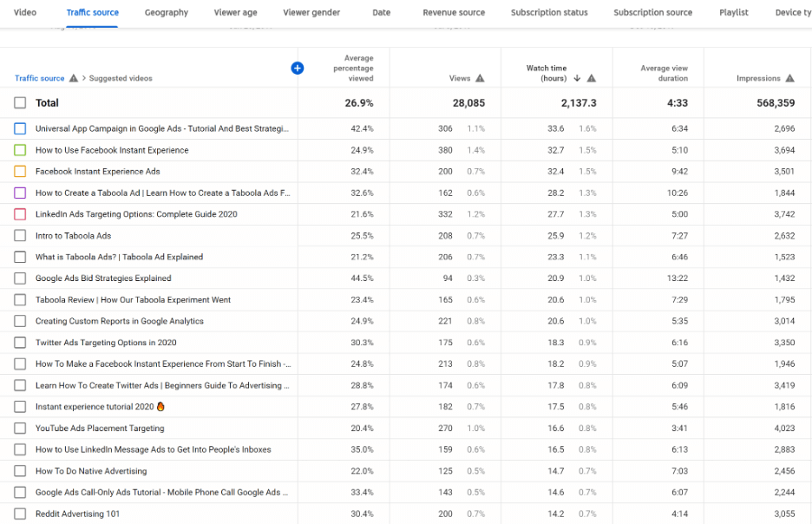The width and height of the screenshot is (812, 524).
Task: Switch to the Viewer gender tab
Action: pos(311,12)
